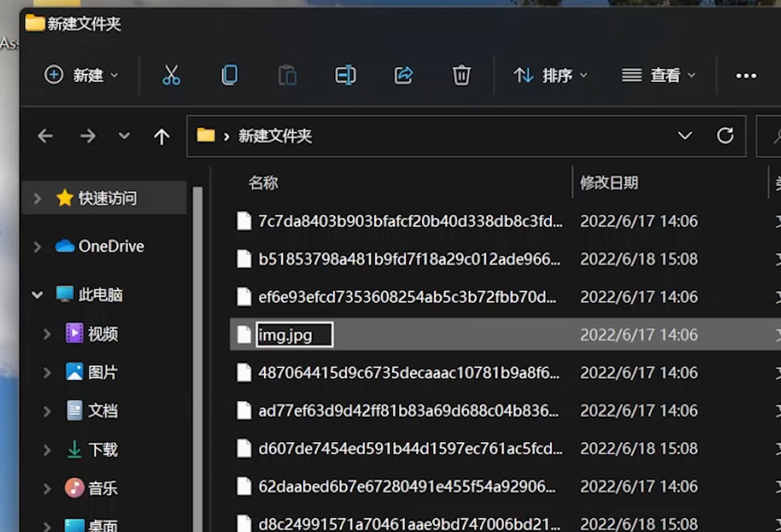
Task: Go back using the left arrow
Action: point(45,136)
